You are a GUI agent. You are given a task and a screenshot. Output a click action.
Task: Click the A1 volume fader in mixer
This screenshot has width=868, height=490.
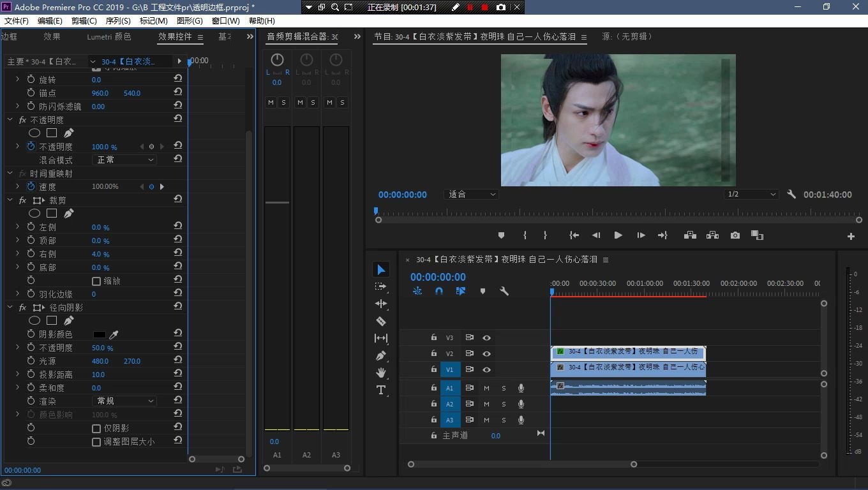pyautogui.click(x=277, y=202)
